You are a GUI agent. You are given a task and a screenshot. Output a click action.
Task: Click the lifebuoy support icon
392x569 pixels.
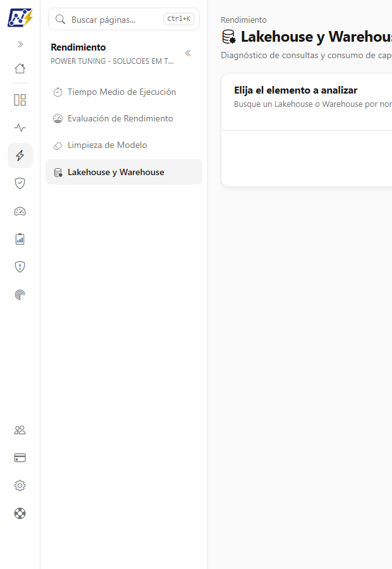coord(20,513)
